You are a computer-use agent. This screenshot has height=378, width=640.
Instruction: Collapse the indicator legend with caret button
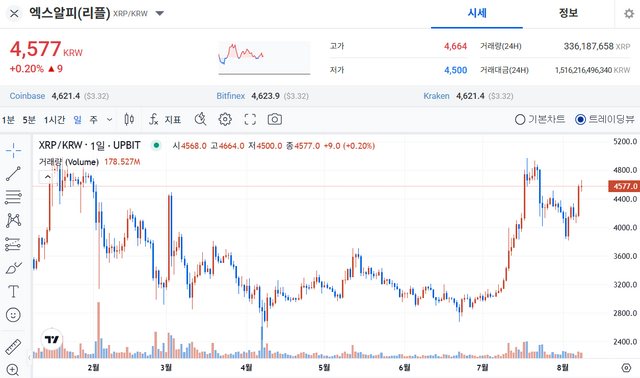click(47, 177)
